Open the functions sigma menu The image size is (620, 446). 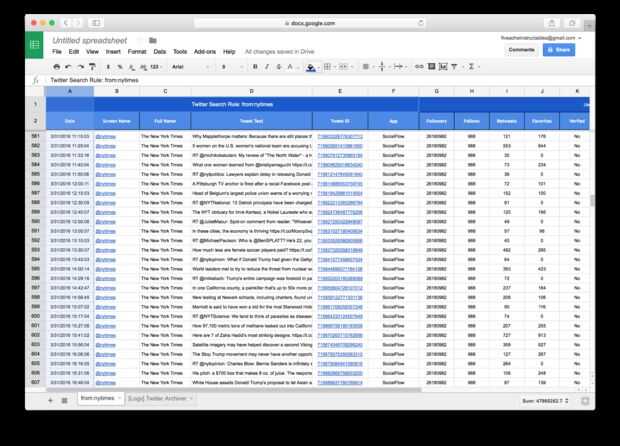(x=473, y=67)
